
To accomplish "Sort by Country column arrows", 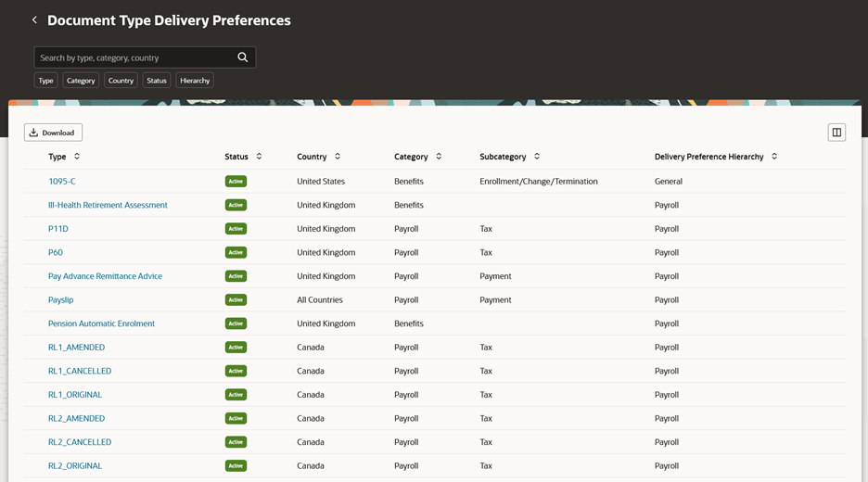I will pos(338,157).
